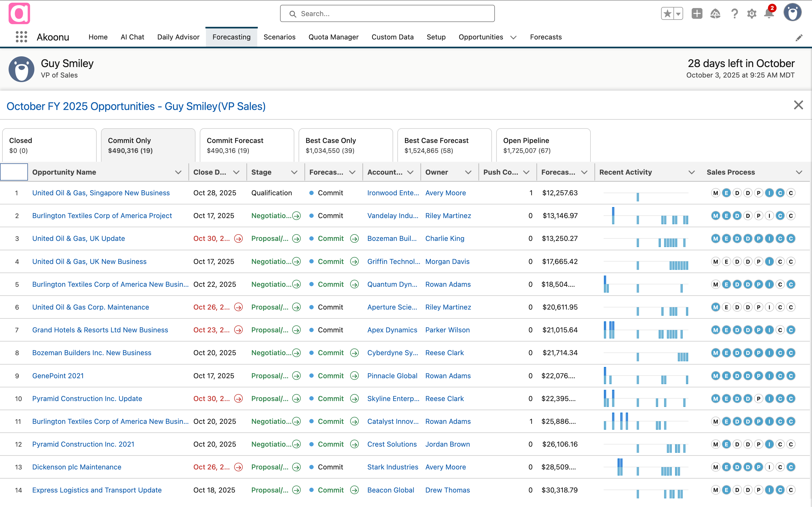The height and width of the screenshot is (507, 812).
Task: Open the global actions plus icon
Action: [697, 14]
